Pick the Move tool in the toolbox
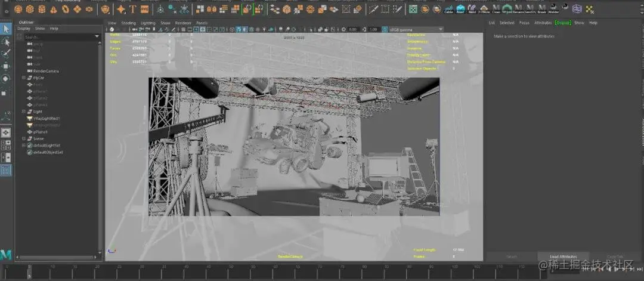This screenshot has height=281, width=644. [x=6, y=66]
